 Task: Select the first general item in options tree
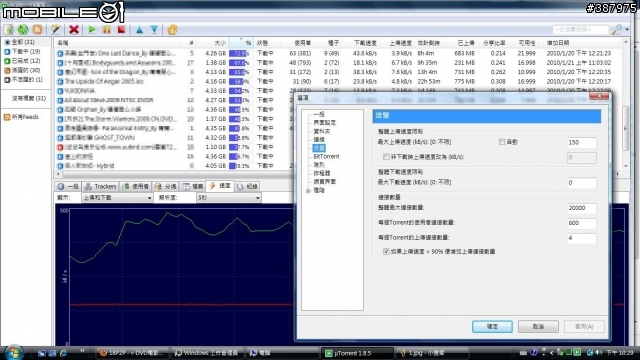pos(319,114)
